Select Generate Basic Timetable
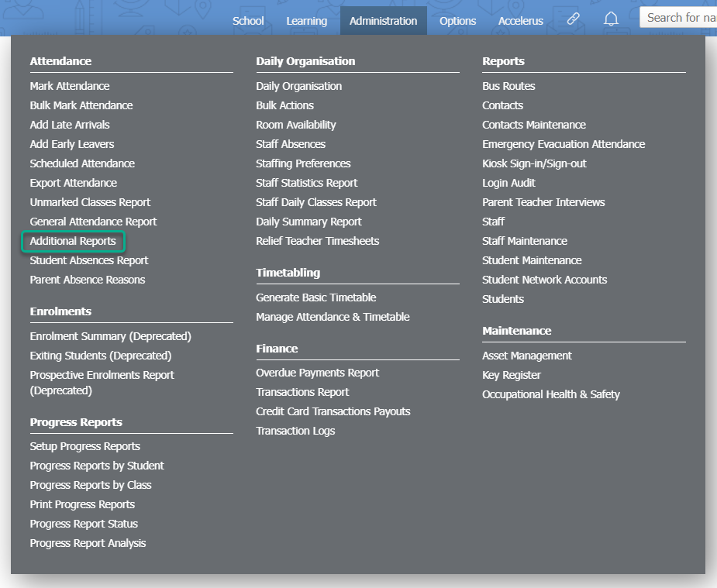717x588 pixels. [316, 297]
